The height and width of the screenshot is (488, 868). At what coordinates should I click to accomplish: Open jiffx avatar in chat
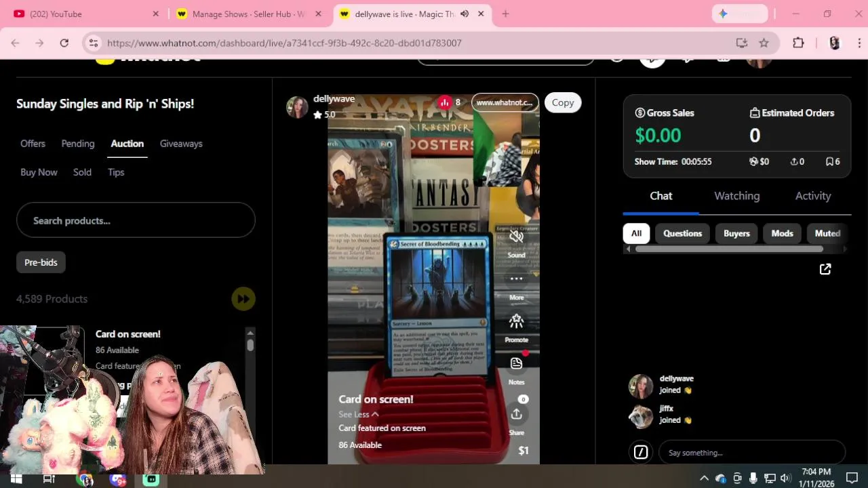(x=640, y=415)
